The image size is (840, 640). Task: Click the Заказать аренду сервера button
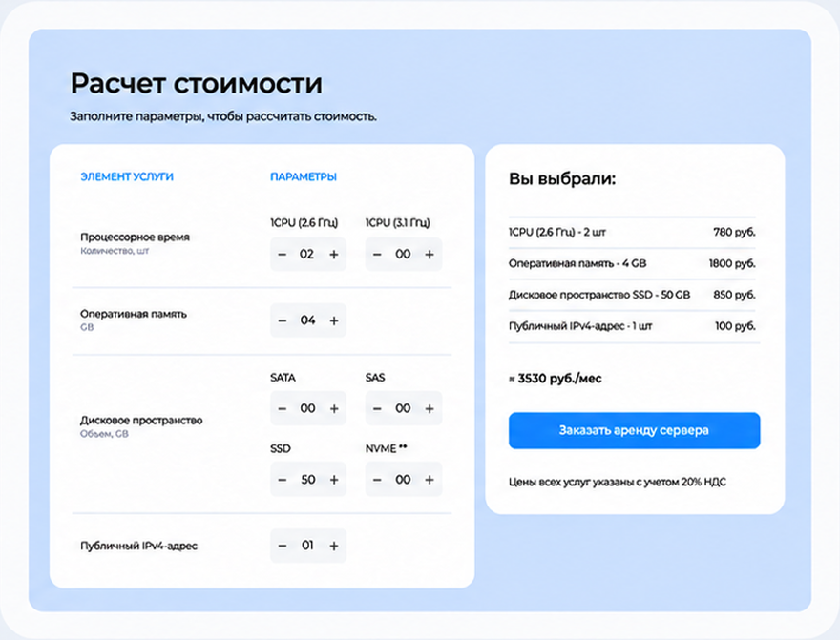[x=634, y=430]
